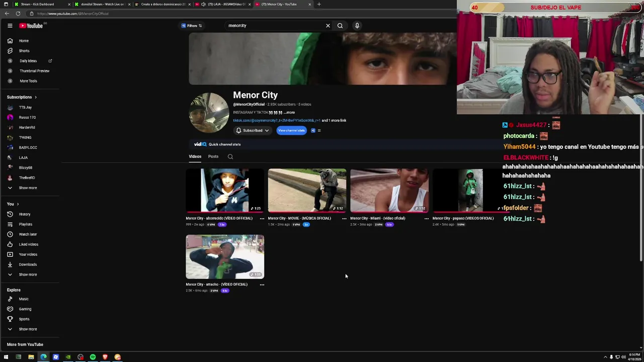Open options menu for abonecido video
Image resolution: width=644 pixels, height=362 pixels.
262,219
